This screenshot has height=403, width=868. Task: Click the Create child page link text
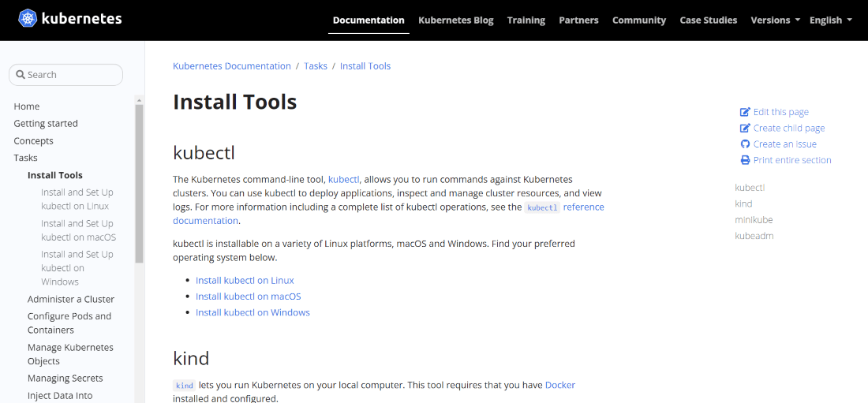789,128
